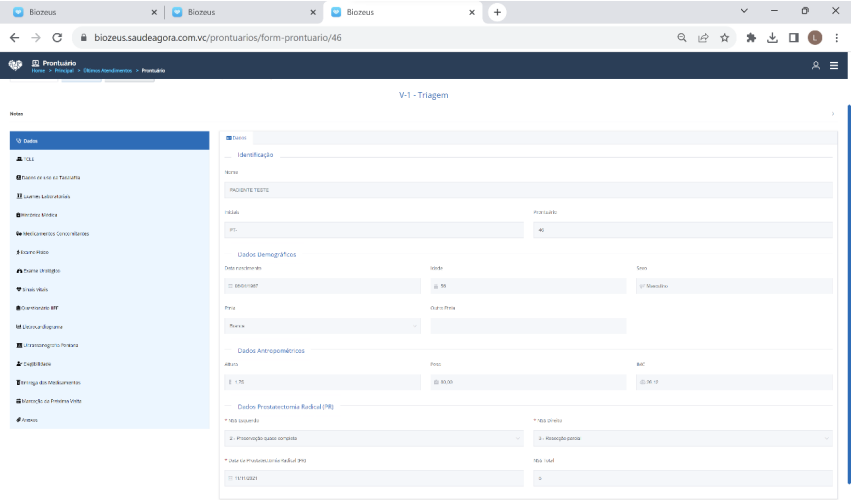
Task: Open the NSS Direito dropdown
Action: coord(683,438)
